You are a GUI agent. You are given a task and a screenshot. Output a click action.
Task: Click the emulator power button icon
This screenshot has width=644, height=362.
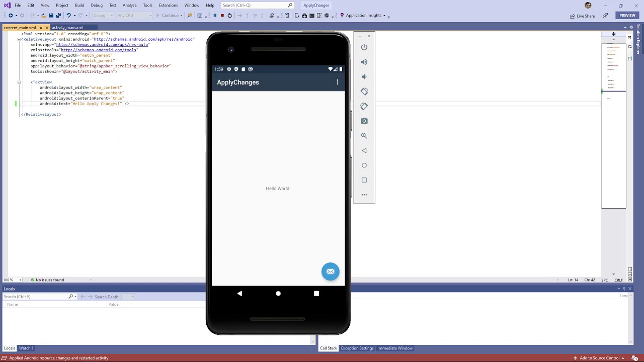tap(364, 47)
